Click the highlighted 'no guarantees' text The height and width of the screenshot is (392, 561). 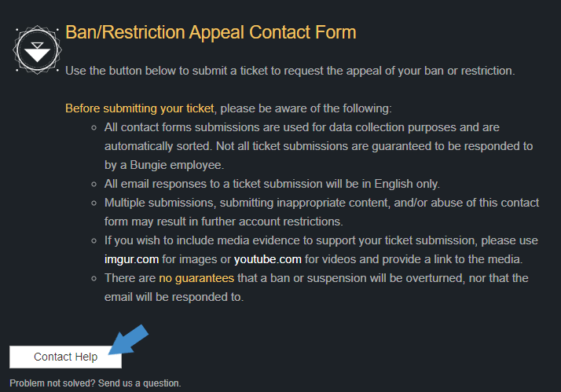tap(196, 278)
